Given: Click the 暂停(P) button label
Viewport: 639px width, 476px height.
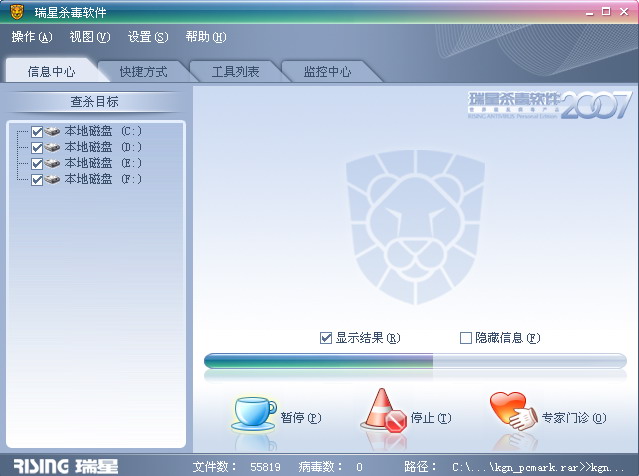Looking at the screenshot, I should tap(301, 418).
